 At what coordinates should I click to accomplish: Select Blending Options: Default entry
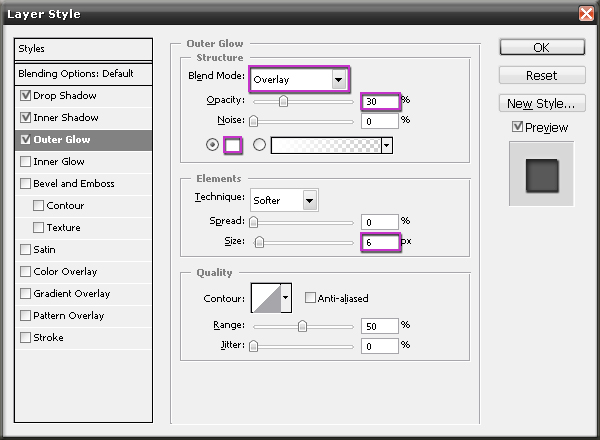click(x=83, y=73)
